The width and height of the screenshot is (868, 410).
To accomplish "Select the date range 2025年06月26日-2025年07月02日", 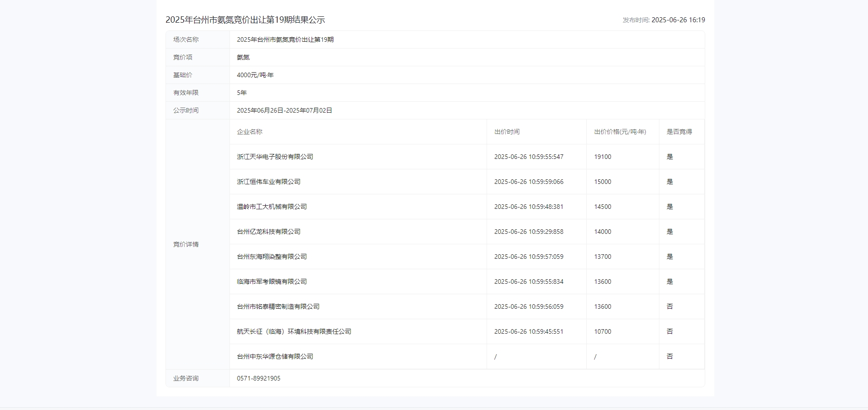I will 284,110.
